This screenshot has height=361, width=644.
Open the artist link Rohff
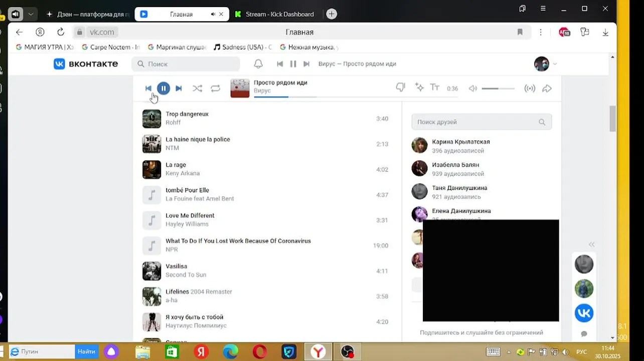[x=173, y=123]
